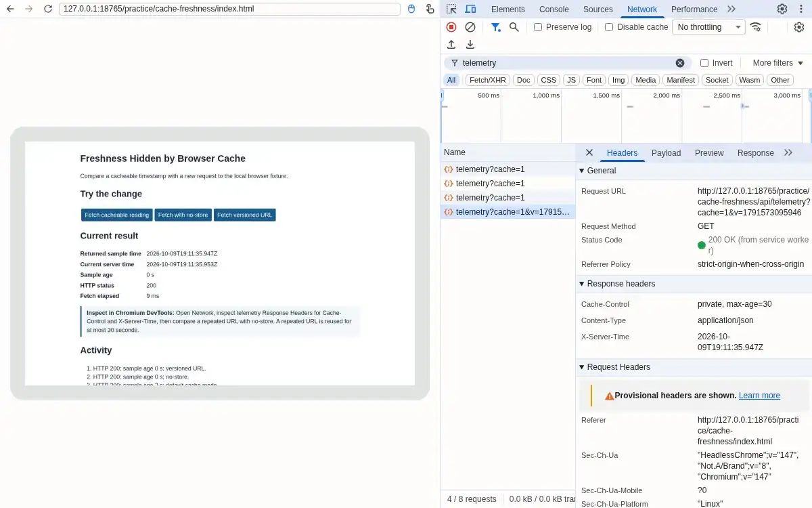
Task: Show more request detail tabs chevron
Action: tap(788, 152)
